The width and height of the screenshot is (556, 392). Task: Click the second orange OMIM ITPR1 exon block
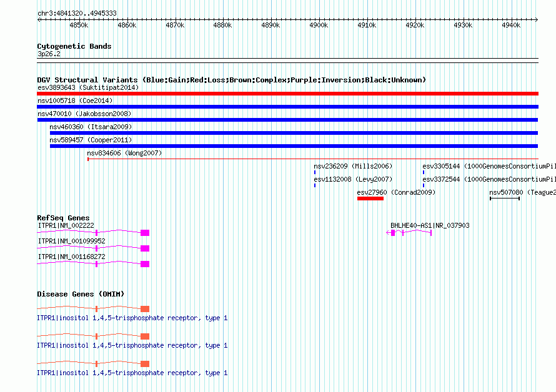(145, 336)
